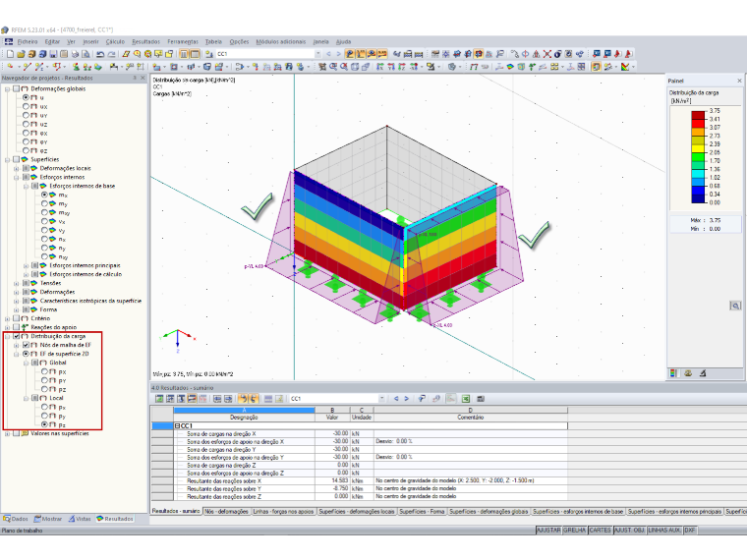This screenshot has height=560, width=747.
Task: Select the mx internal forces radio button
Action: (x=44, y=195)
